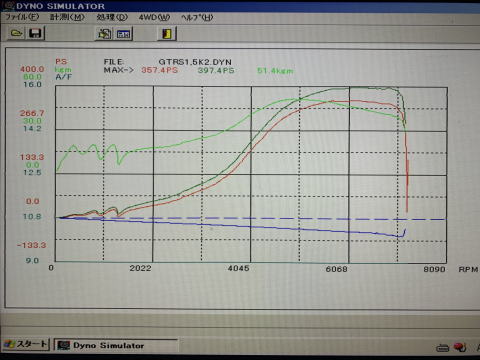
Task: Open the 処理(D) menu
Action: coord(112,17)
